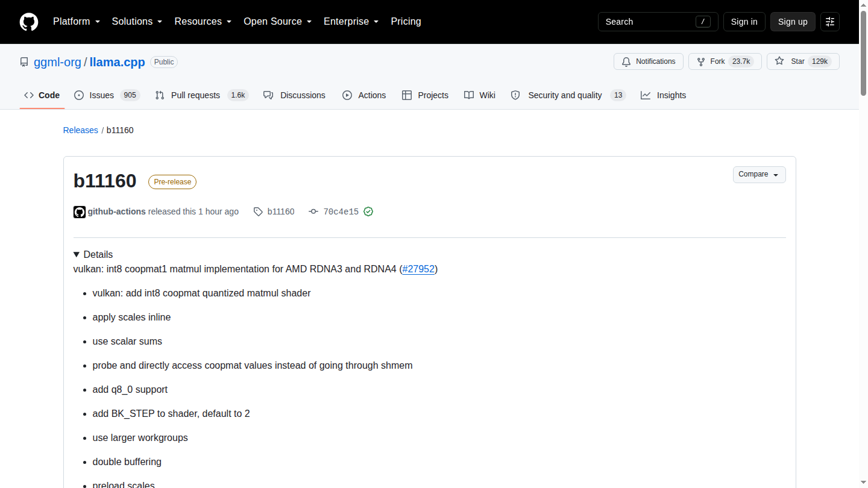Open the Solutions dropdown menu

[137, 22]
